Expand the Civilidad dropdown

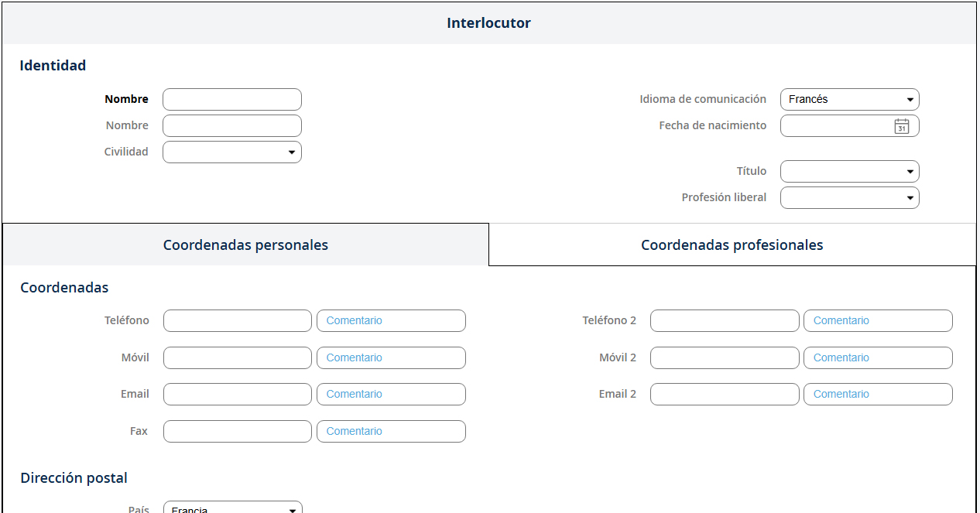point(231,152)
